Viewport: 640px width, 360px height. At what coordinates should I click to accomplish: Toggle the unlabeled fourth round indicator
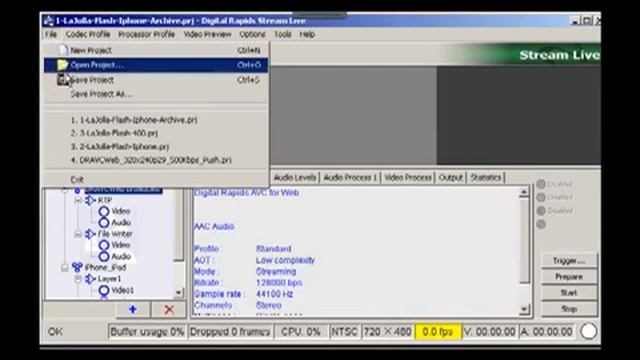click(x=541, y=224)
